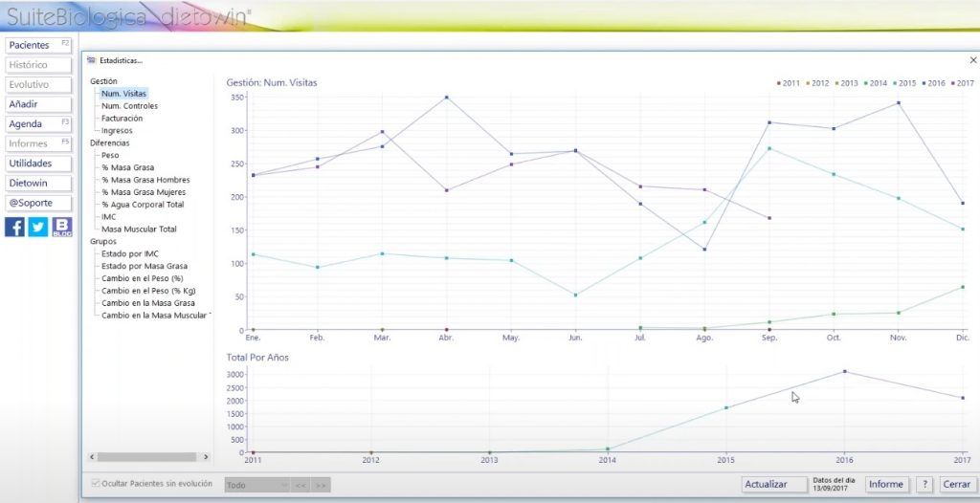Open the Histórico menu
The image size is (980, 503).
pos(38,65)
